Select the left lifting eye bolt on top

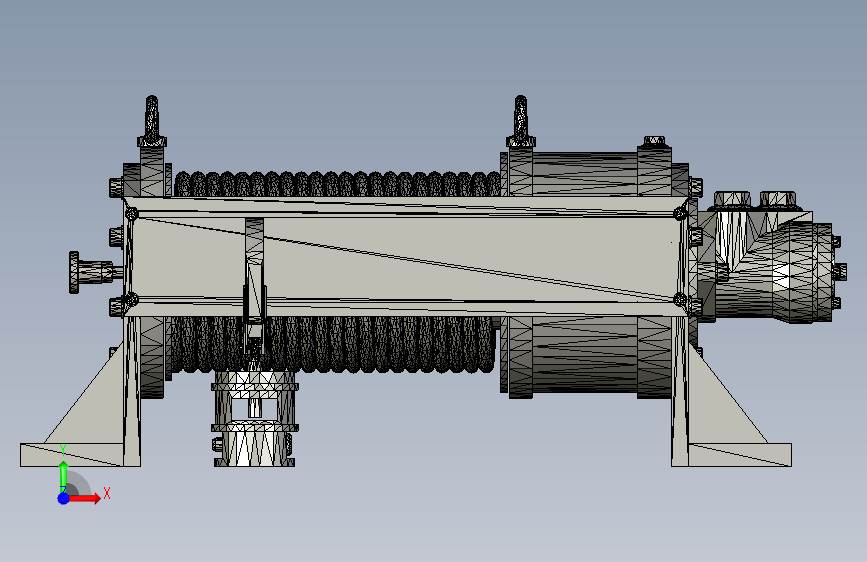coord(152,121)
